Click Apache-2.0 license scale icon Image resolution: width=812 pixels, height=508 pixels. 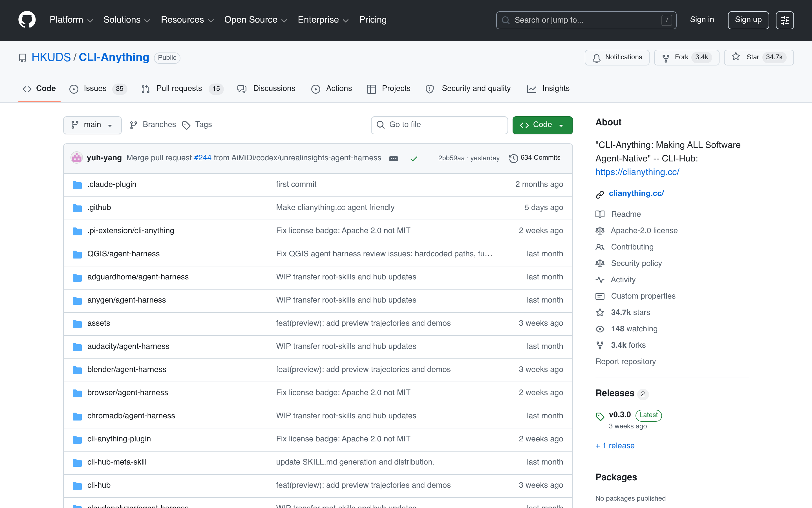pos(600,231)
